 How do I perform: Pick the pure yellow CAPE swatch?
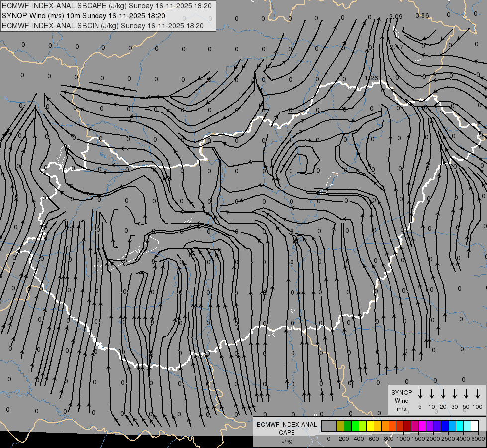370,426
